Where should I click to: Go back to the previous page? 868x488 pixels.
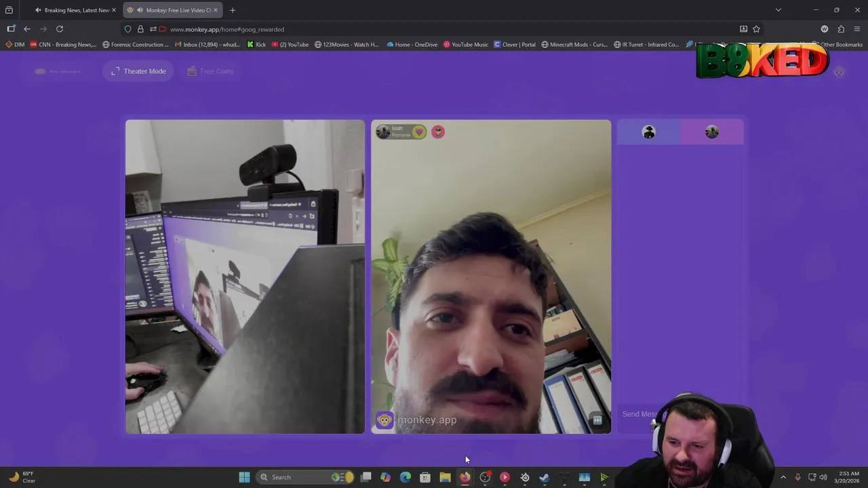pyautogui.click(x=27, y=29)
